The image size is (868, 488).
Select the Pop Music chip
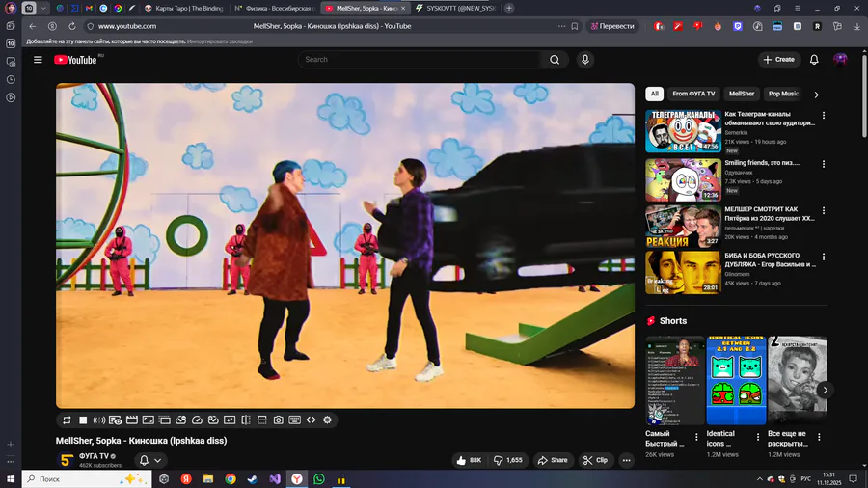click(x=783, y=95)
